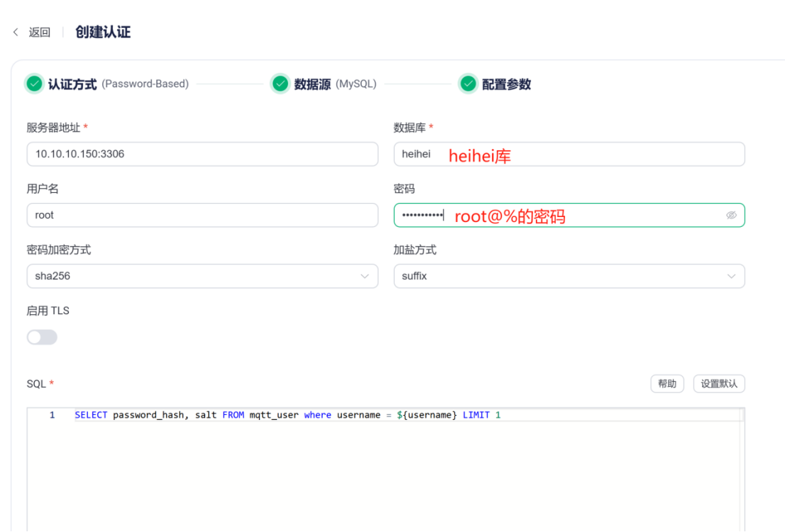Expand the sha256 dropdown arrow
Screen dimensions: 785x532
click(365, 276)
